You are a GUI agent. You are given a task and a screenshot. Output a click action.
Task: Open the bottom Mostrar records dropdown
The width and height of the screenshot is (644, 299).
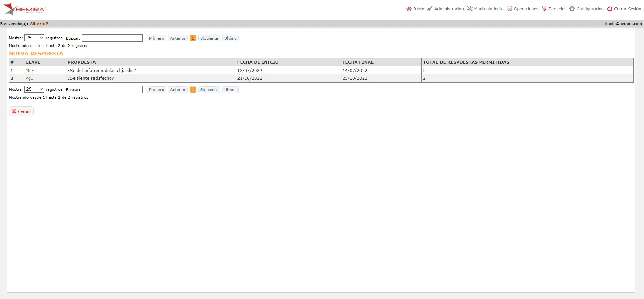tap(34, 89)
